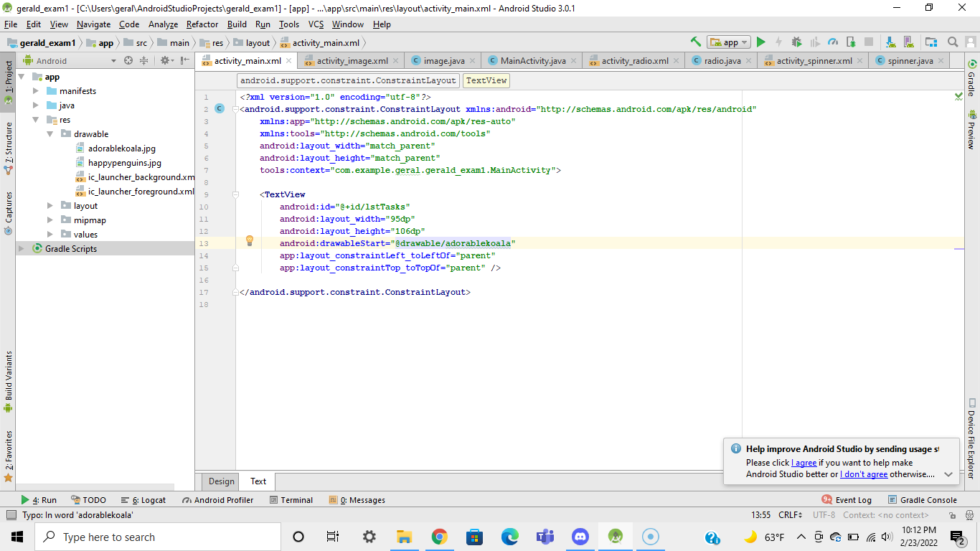The image size is (980, 551).
Task: Open Project Structure toolbar icon
Action: pyautogui.click(x=931, y=42)
